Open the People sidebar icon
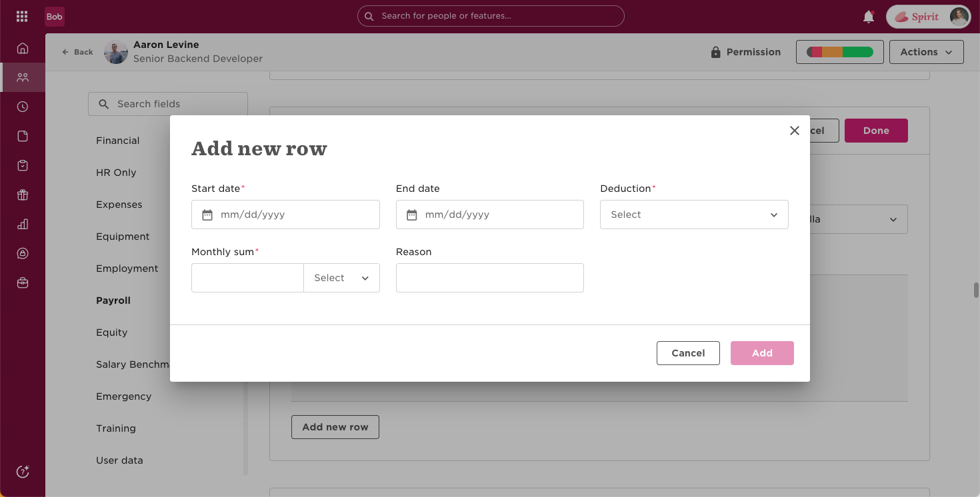 point(23,77)
